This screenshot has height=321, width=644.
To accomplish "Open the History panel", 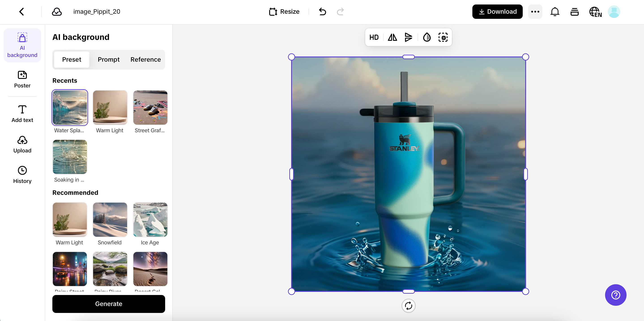I will [22, 175].
